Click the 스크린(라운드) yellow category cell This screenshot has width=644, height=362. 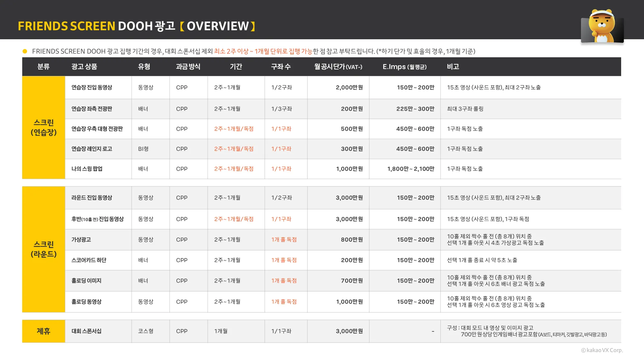[x=43, y=249]
